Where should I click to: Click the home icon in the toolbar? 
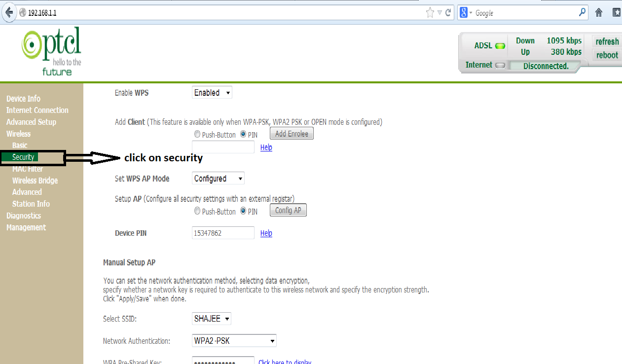(598, 12)
